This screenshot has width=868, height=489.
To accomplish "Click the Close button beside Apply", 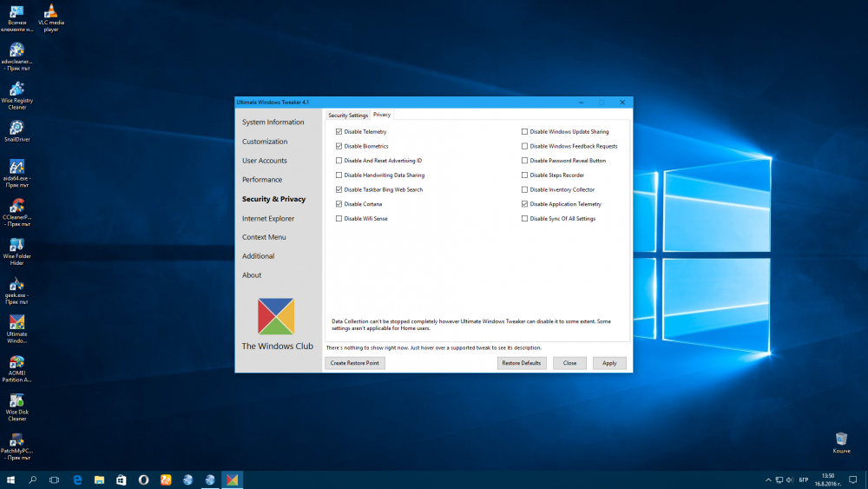I will pyautogui.click(x=569, y=363).
